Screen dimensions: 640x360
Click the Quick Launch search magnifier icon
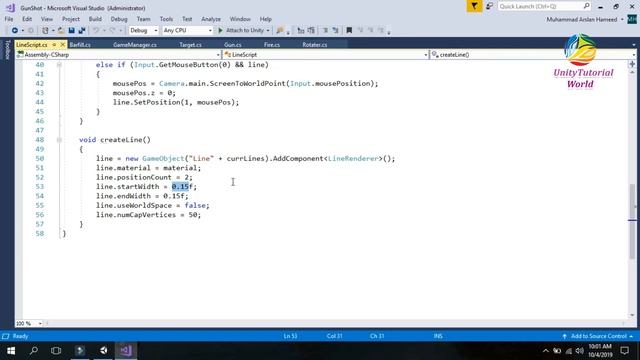pos(586,6)
